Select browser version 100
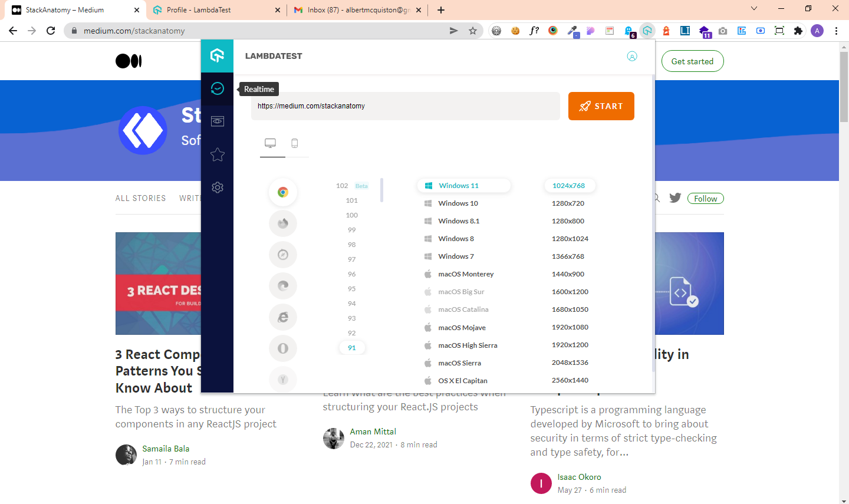 [x=352, y=215]
